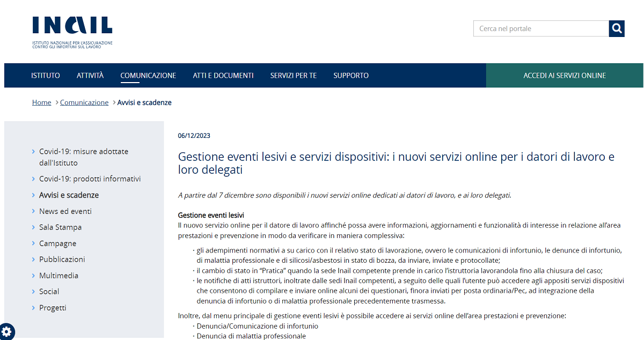Click the date 06/12/2023
Screen dimensions: 644x340
[194, 136]
